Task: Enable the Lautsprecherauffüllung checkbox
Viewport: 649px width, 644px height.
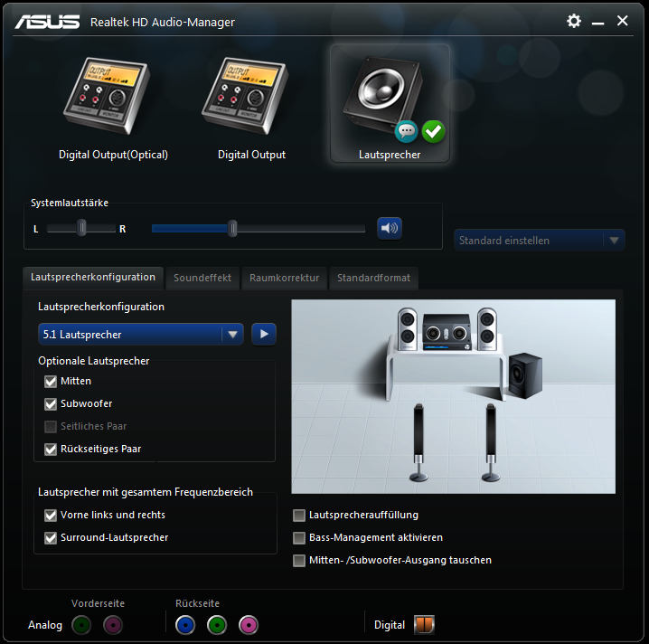Action: [299, 516]
